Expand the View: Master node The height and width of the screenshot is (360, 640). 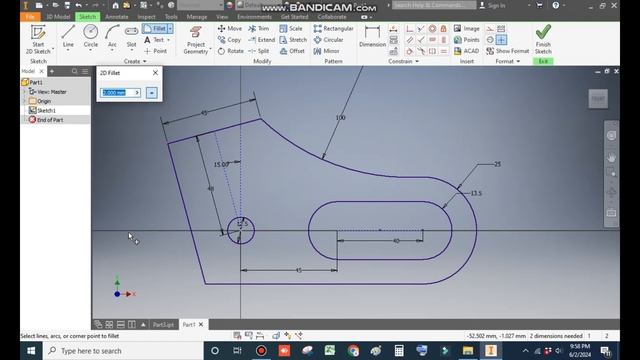[x=25, y=92]
